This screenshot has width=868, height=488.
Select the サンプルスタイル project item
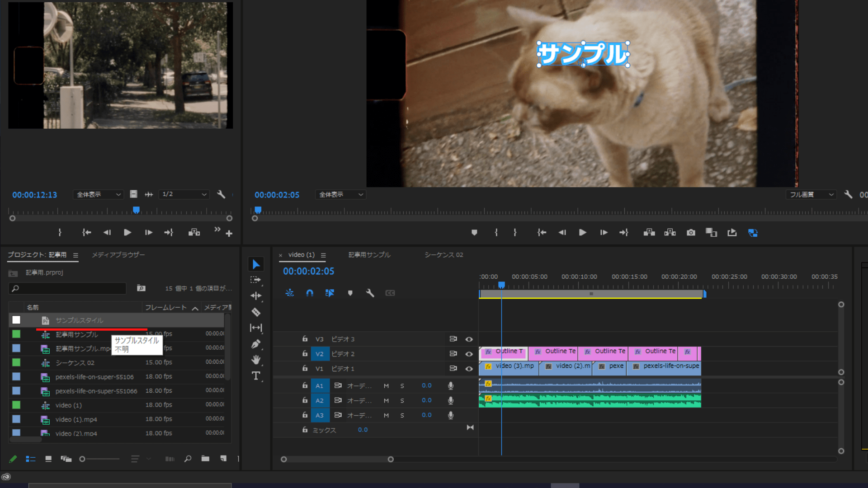click(x=79, y=320)
